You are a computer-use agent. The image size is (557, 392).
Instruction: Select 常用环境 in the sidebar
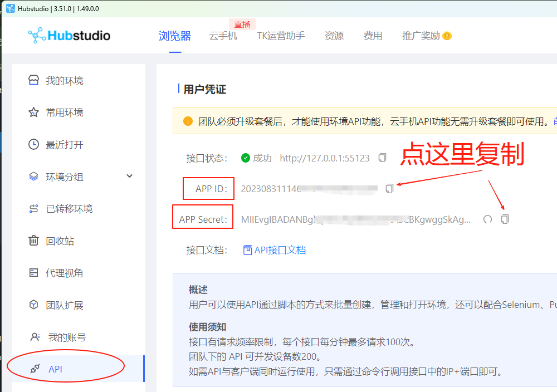coord(67,112)
